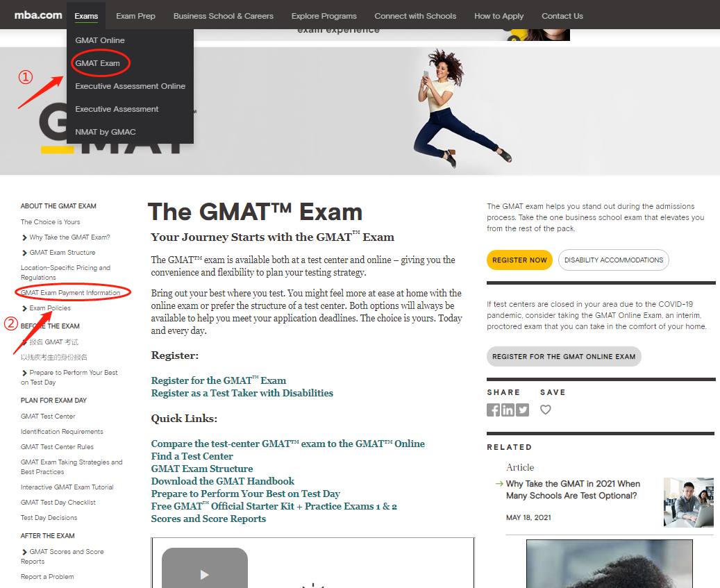The image size is (720, 588).
Task: Open the mba.com homepage via the logo
Action: point(37,14)
